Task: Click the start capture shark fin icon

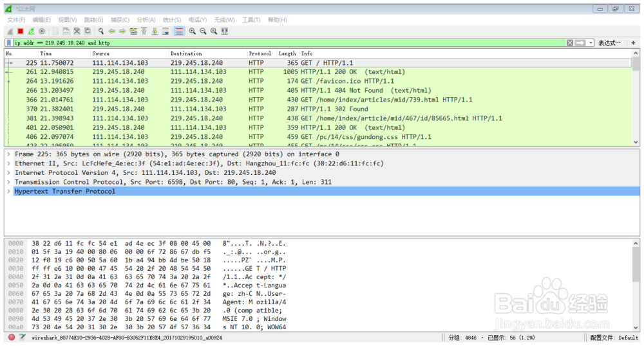Action: pos(10,31)
